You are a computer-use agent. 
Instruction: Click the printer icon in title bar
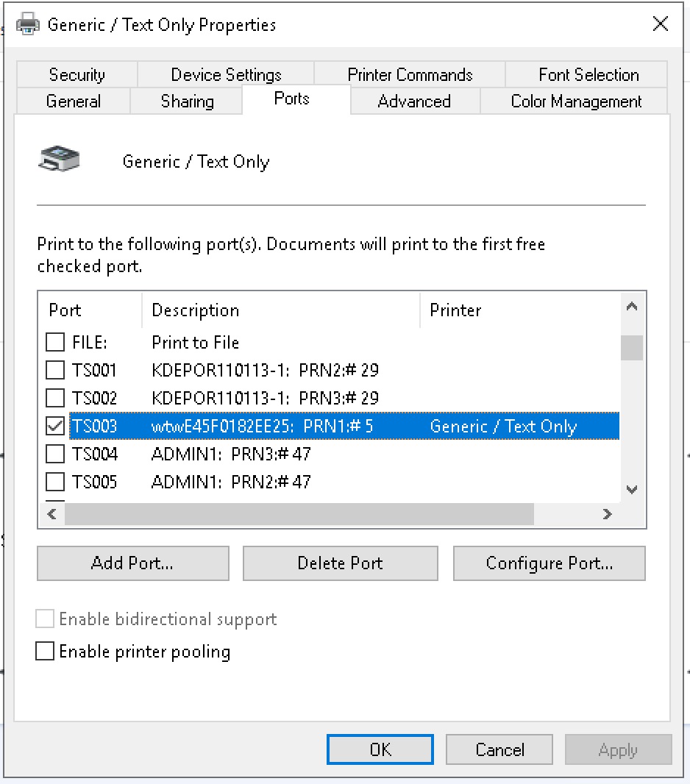point(27,25)
